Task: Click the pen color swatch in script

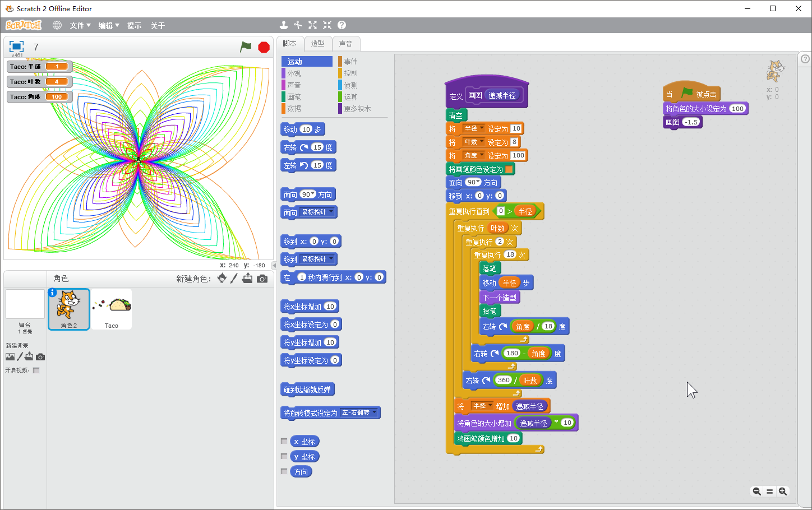Action: point(509,169)
